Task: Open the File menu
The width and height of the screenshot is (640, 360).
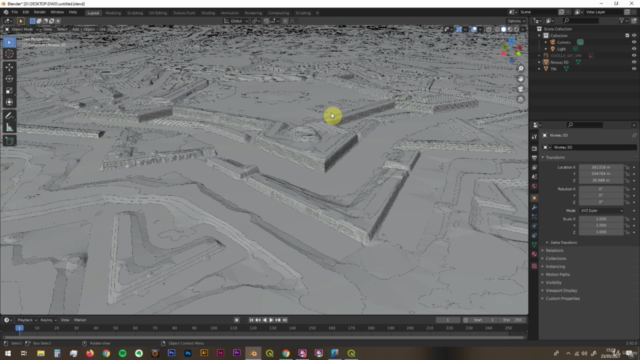Action: click(x=15, y=12)
